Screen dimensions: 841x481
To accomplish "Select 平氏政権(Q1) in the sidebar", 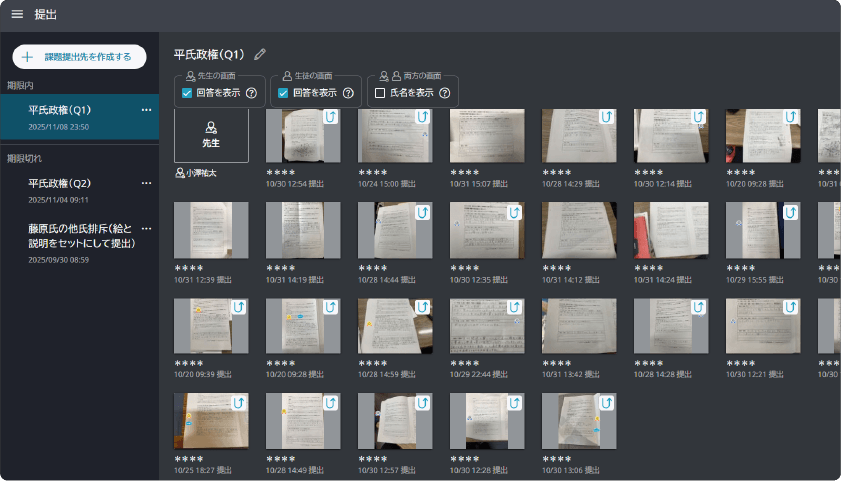I will pos(79,117).
